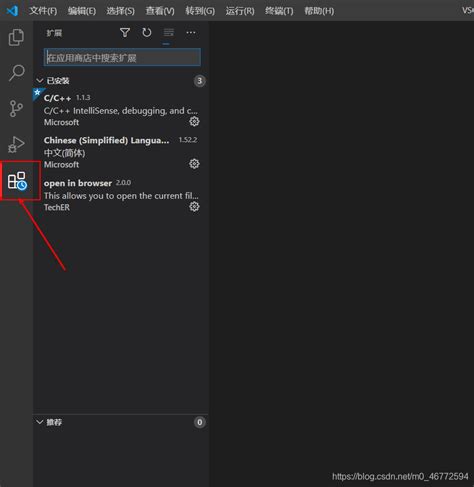Open the Run and Debug view
Viewport: 474px width, 487px height.
click(x=16, y=144)
